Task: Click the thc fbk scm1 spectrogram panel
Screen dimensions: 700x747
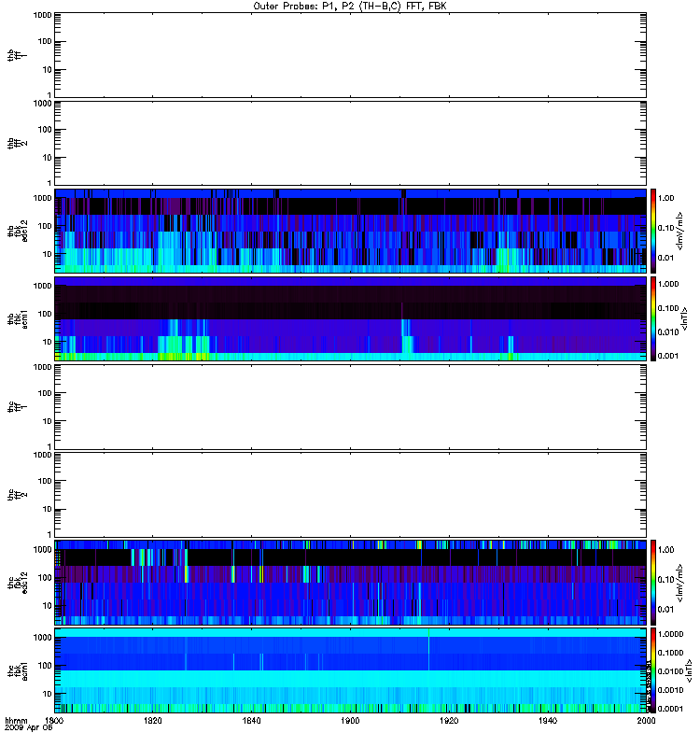Action: point(351,670)
